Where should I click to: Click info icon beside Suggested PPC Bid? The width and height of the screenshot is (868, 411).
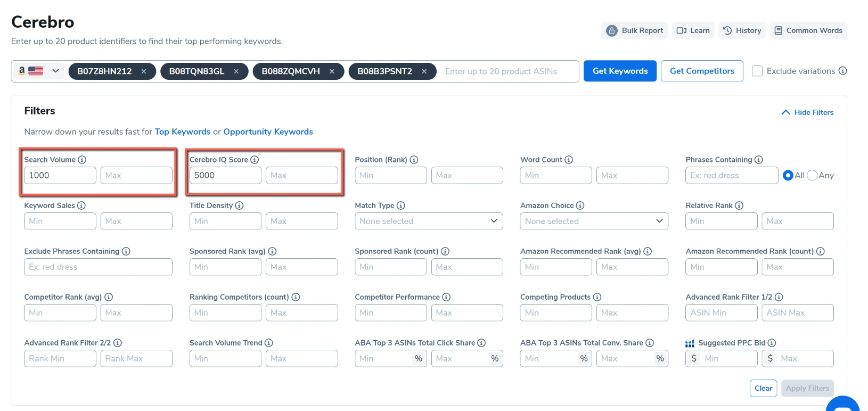[772, 343]
